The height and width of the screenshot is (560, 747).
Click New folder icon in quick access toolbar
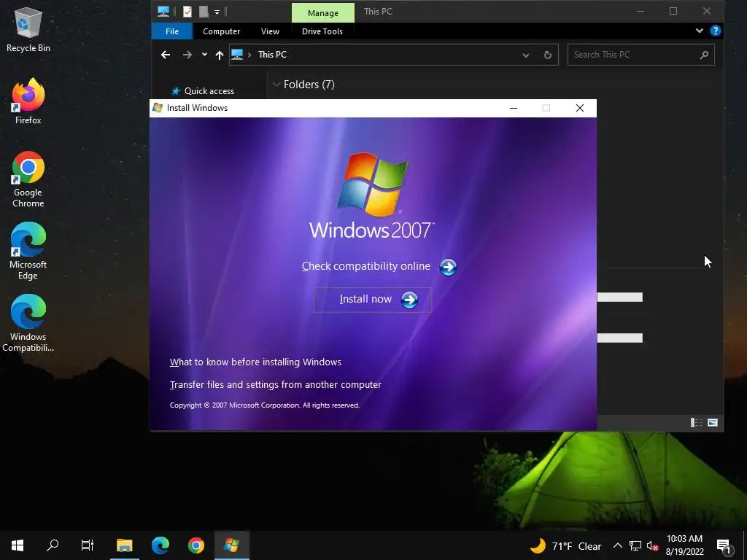(204, 12)
